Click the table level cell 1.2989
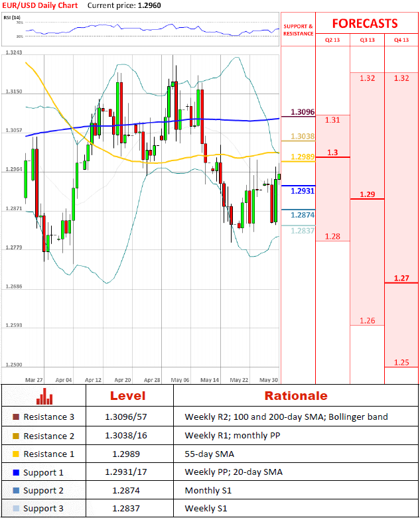The image size is (420, 518). [126, 454]
